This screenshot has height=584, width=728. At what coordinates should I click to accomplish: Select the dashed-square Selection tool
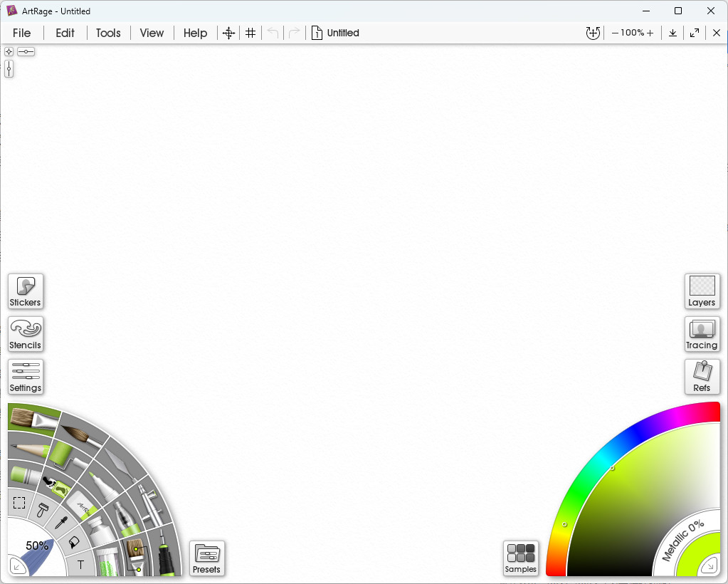[x=19, y=502]
